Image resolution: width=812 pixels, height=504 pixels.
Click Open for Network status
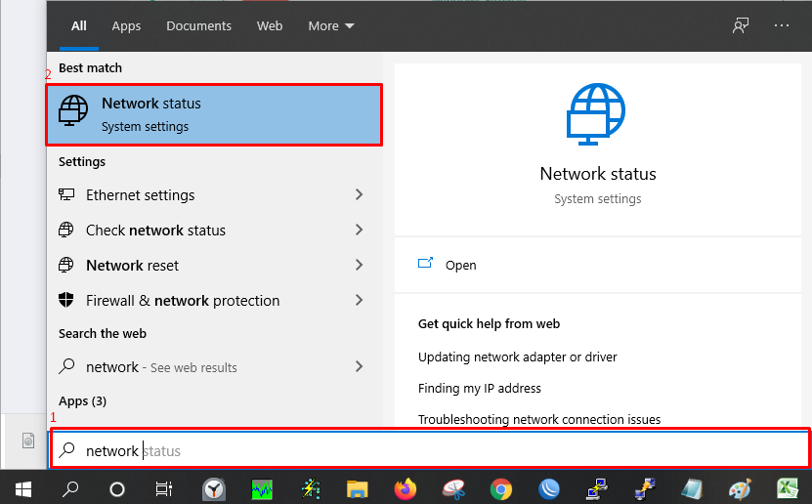click(460, 265)
